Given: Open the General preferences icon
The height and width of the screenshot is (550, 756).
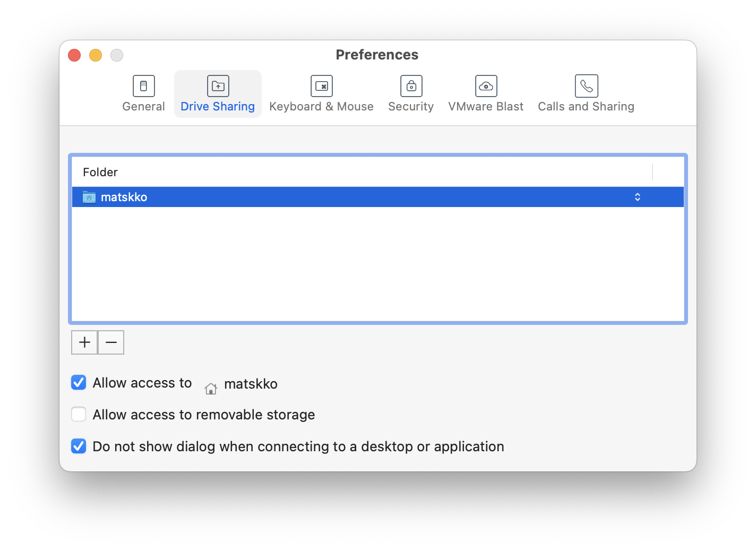Looking at the screenshot, I should pyautogui.click(x=143, y=86).
